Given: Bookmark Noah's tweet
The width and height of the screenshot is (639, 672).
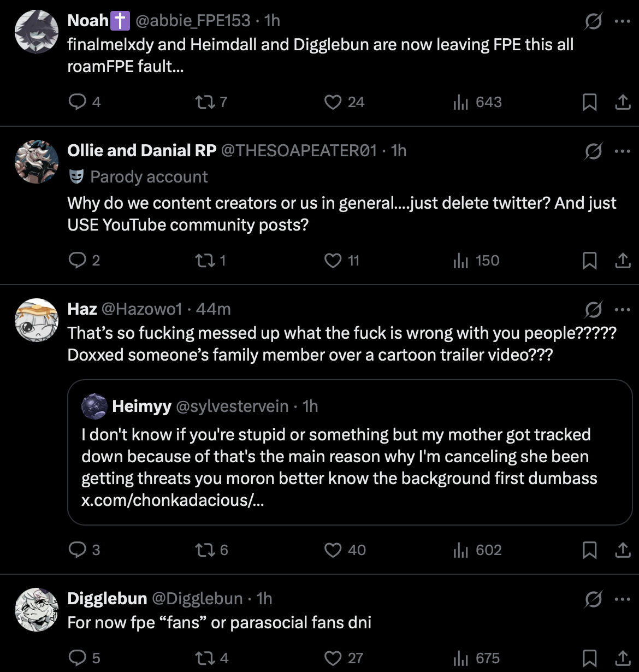Looking at the screenshot, I should coord(589,102).
